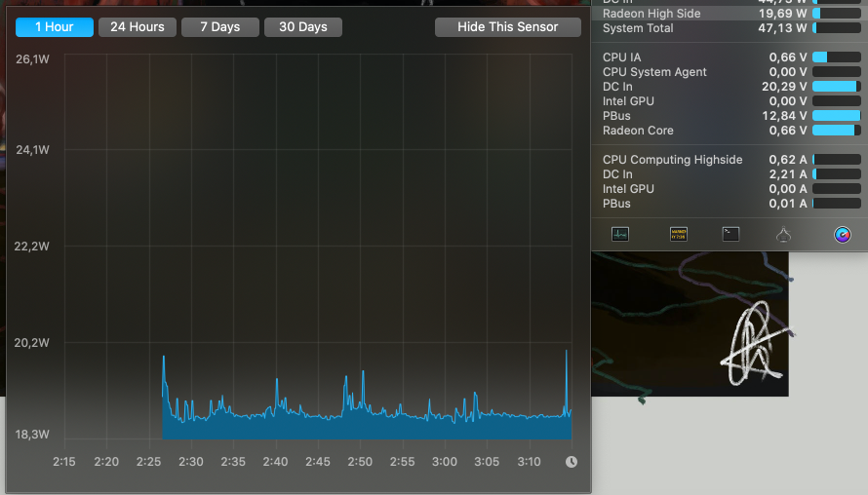Switch graph to 24 Hours range

click(138, 27)
